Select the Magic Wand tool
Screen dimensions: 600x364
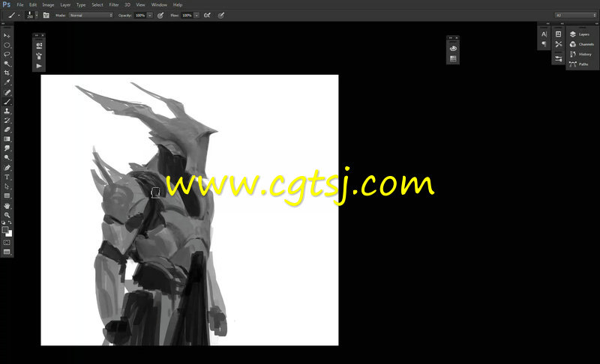7,64
